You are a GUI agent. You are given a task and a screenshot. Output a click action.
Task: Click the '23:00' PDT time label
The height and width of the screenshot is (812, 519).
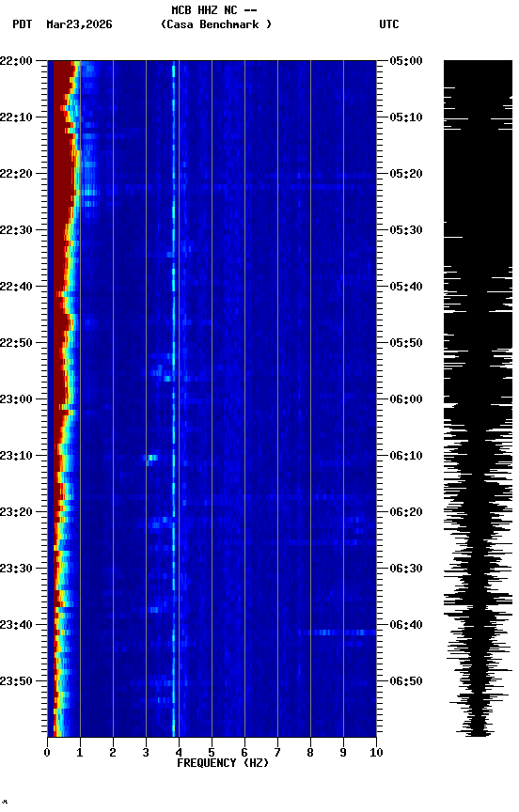point(16,399)
